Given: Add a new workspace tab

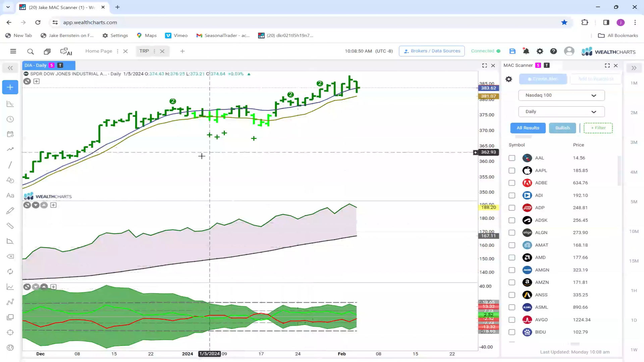Looking at the screenshot, I should (182, 51).
